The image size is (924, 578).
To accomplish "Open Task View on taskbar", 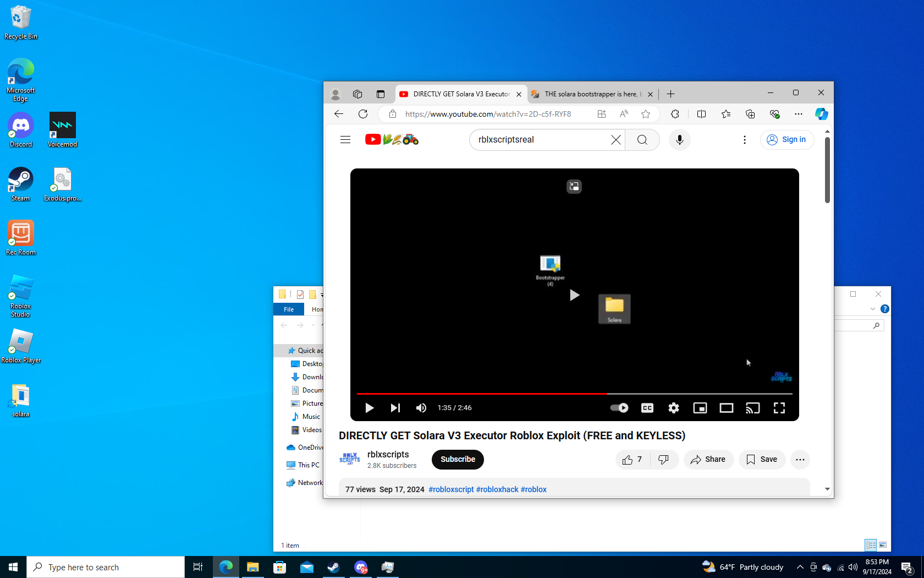I will pos(198,567).
